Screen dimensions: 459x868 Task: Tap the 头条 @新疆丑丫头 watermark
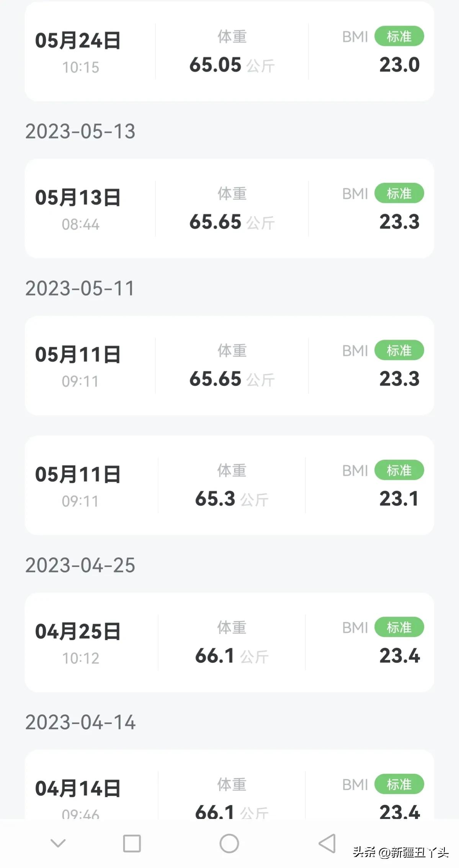(400, 852)
